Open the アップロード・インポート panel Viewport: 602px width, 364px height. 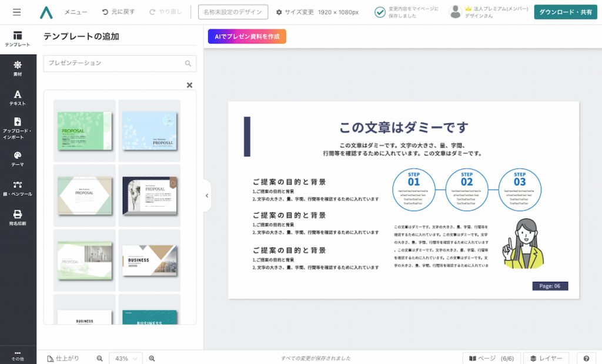pyautogui.click(x=18, y=128)
